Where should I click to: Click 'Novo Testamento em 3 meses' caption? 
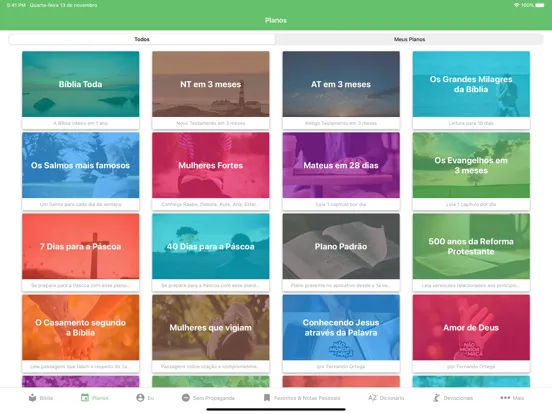[x=211, y=123]
